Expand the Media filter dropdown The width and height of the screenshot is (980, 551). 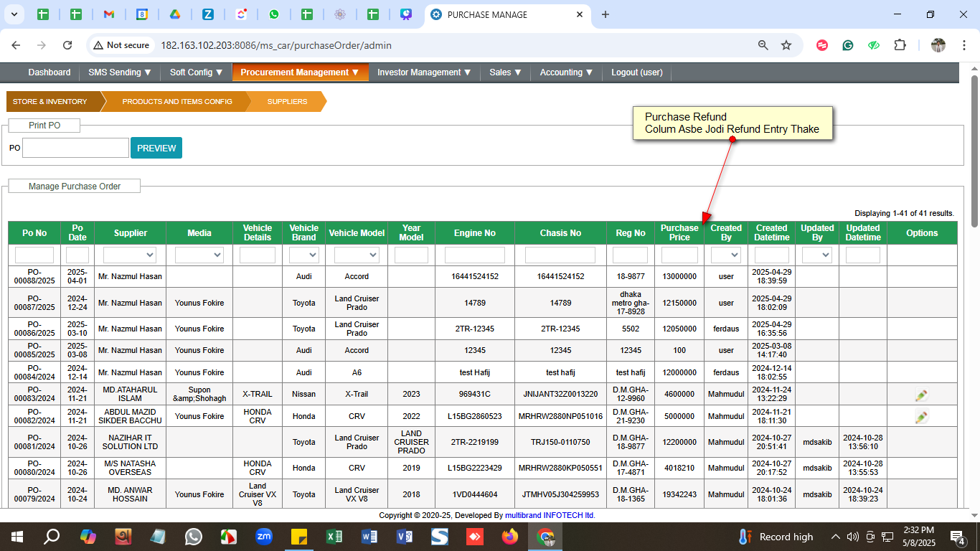pyautogui.click(x=199, y=255)
